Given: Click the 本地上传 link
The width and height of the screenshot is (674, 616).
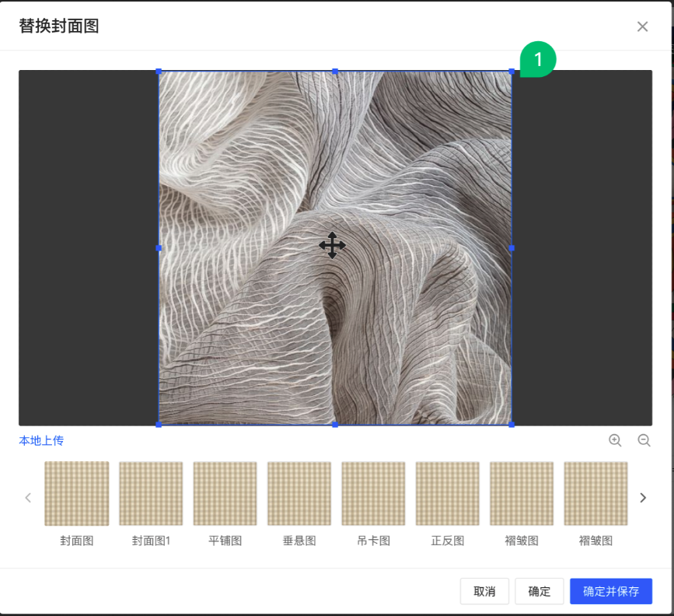Looking at the screenshot, I should (x=41, y=441).
